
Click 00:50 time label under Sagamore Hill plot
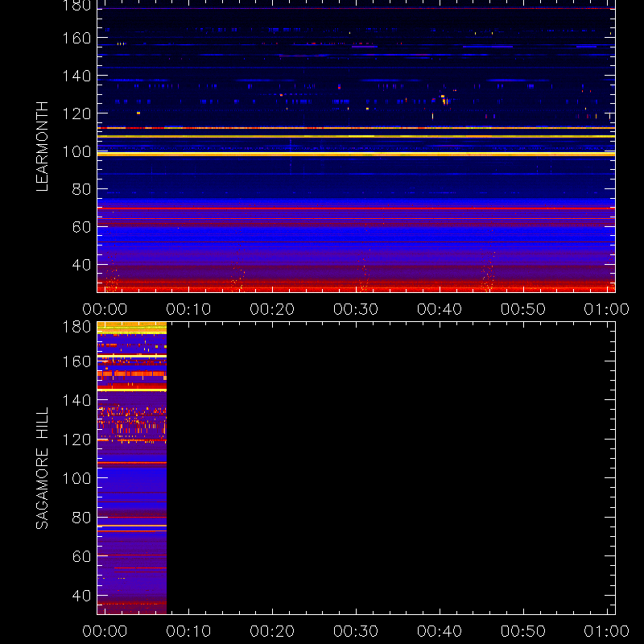point(523,631)
